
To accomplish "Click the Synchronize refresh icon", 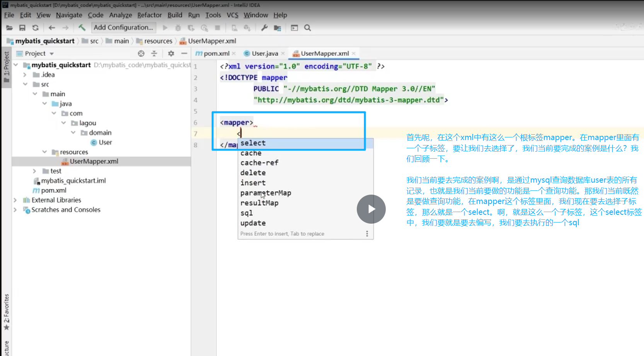I will [x=36, y=28].
